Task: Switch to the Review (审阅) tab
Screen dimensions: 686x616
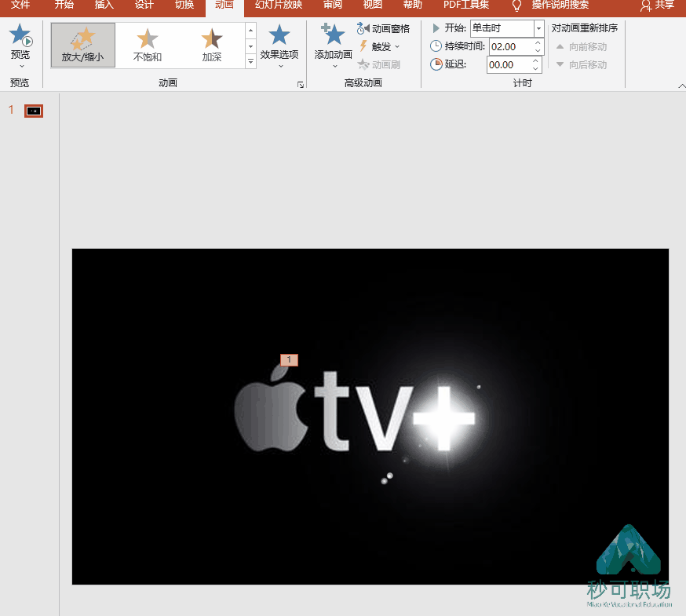Action: 333,5
